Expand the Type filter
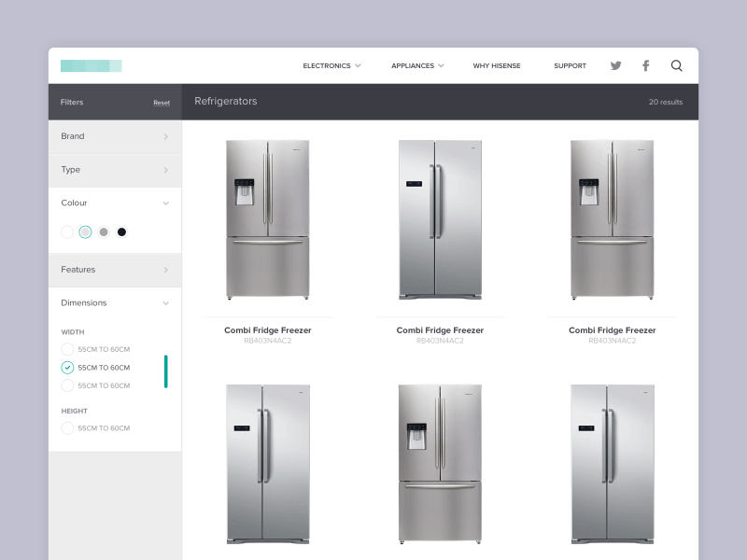747x560 pixels. point(115,170)
